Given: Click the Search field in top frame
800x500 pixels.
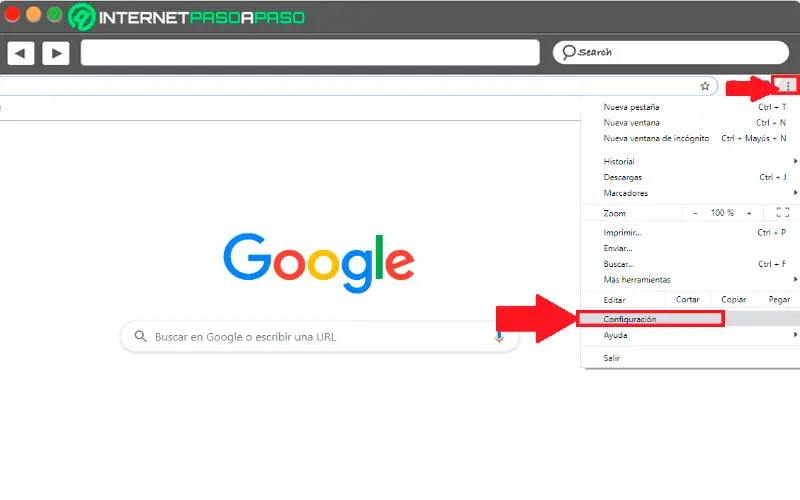Looking at the screenshot, I should click(x=670, y=52).
